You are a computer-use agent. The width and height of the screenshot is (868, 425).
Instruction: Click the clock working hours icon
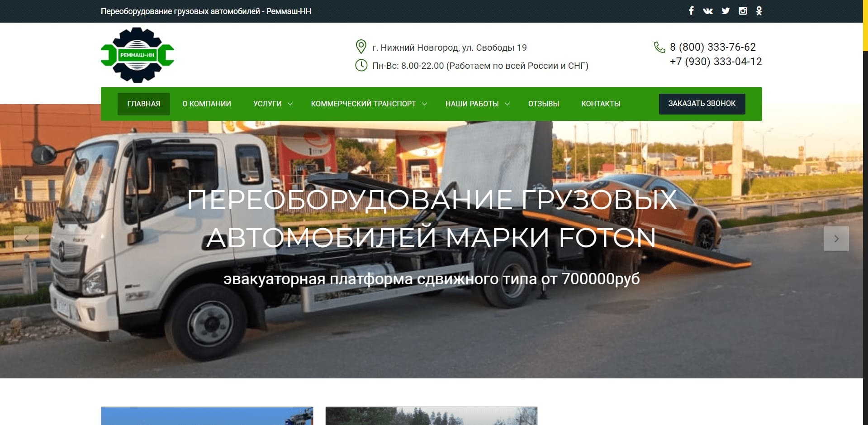(361, 65)
